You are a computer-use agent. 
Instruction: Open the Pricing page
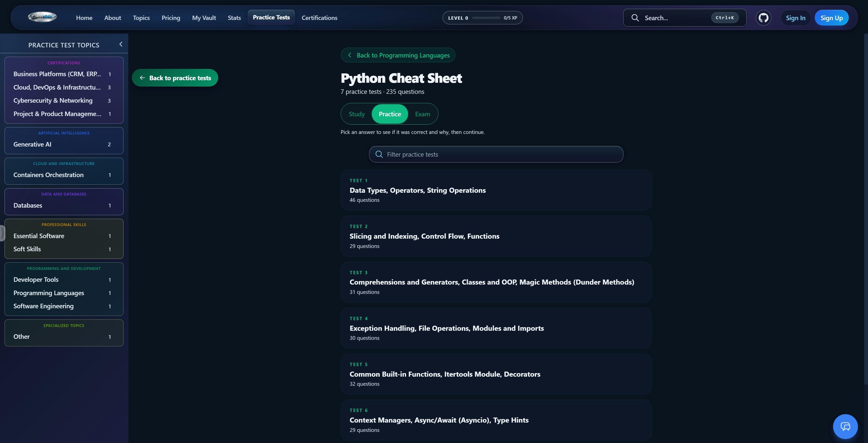pos(171,18)
